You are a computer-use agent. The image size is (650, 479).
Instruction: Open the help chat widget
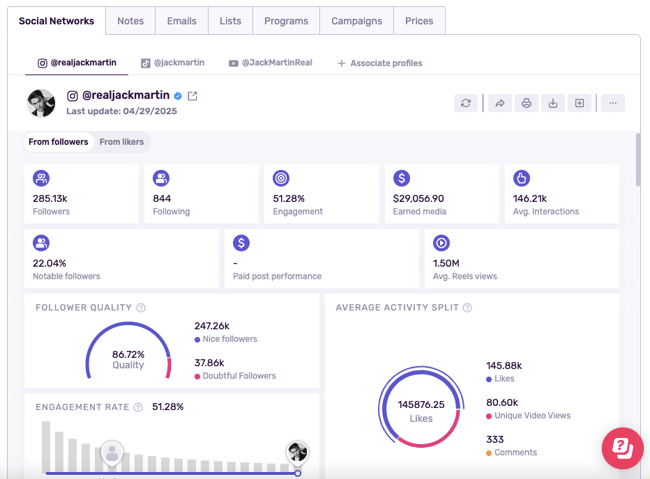pyautogui.click(x=622, y=448)
